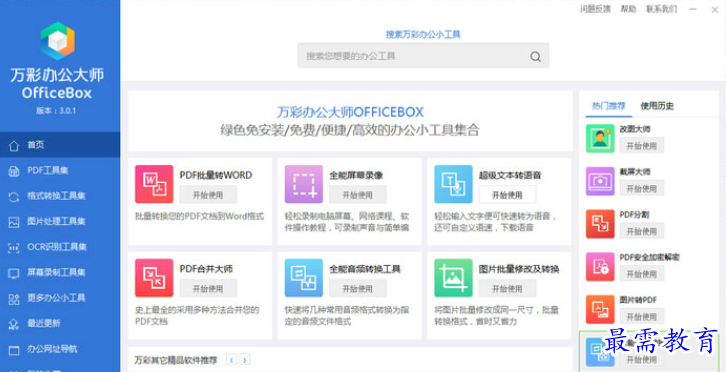Viewport: 726px width, 372px height.
Task: Select 更多办公小工具 in the sidebar
Action: pyautogui.click(x=60, y=298)
